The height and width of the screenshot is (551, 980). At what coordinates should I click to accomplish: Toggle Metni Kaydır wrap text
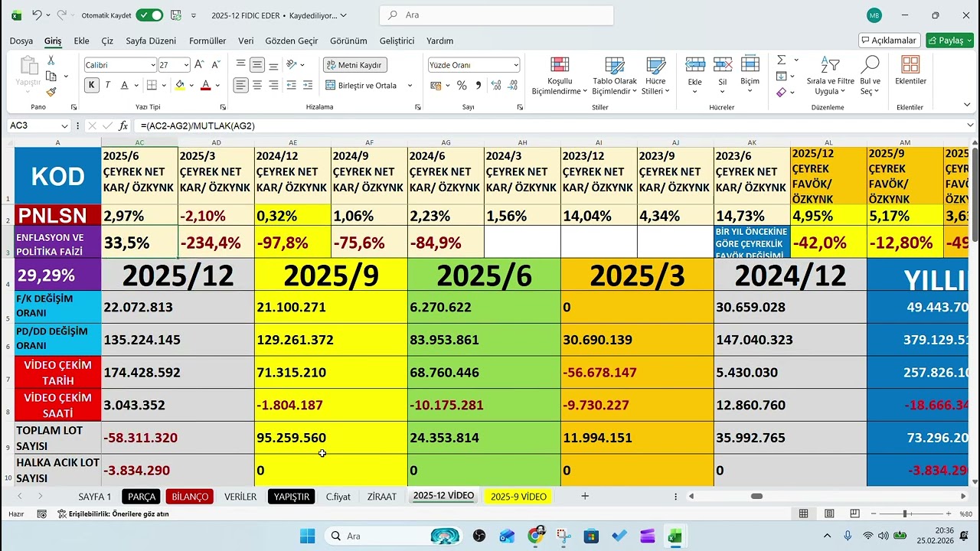[354, 65]
